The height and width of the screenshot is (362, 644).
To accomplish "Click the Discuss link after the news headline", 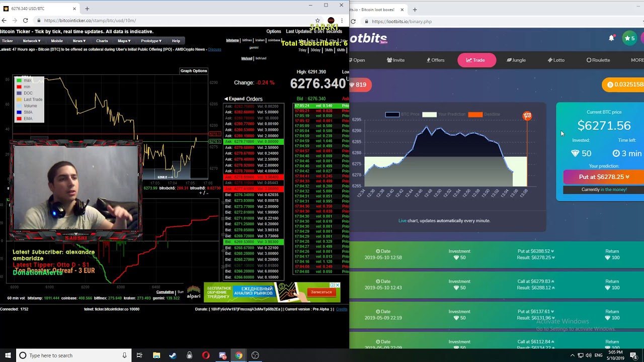I will pos(214,49).
